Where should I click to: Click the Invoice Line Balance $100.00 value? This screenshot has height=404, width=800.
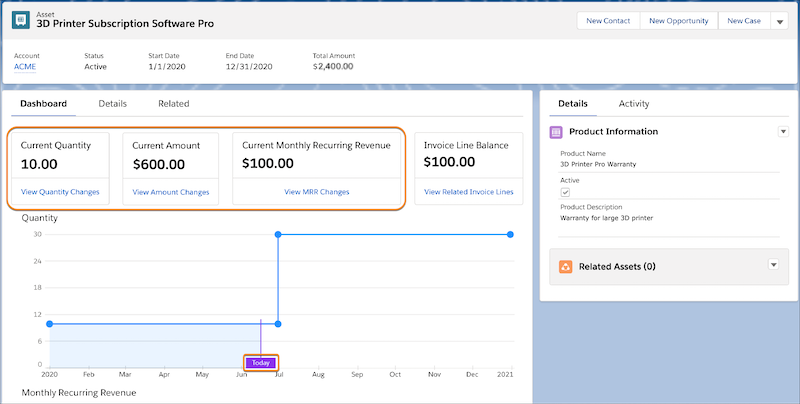pyautogui.click(x=449, y=162)
